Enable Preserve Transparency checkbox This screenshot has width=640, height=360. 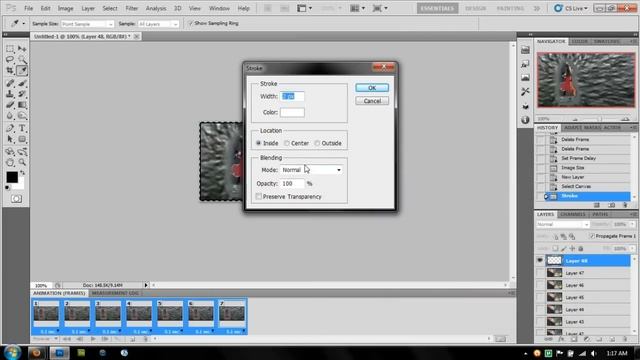(258, 197)
